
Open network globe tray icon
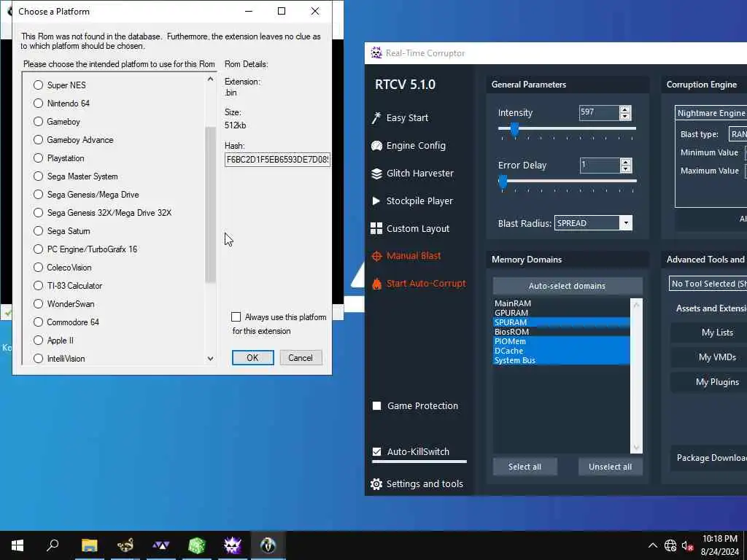pos(670,545)
